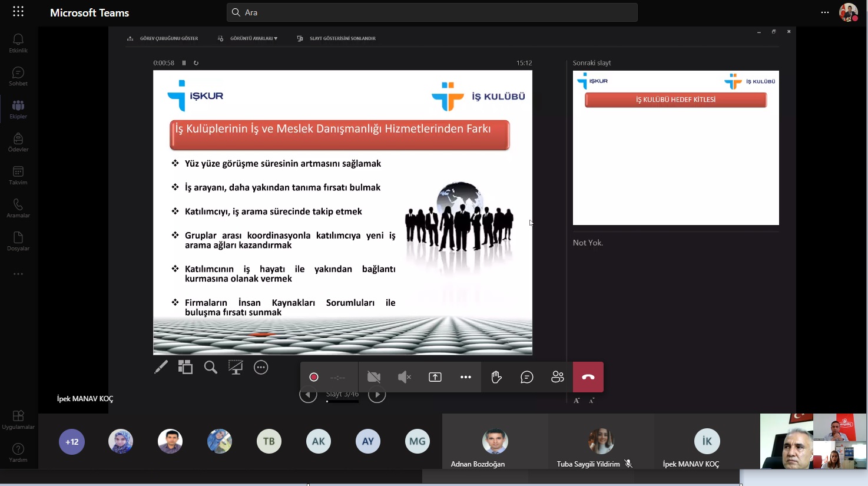Select Tuba Saygili Yildirim participant tile
Viewport: 868px width, 486px height.
click(x=601, y=441)
